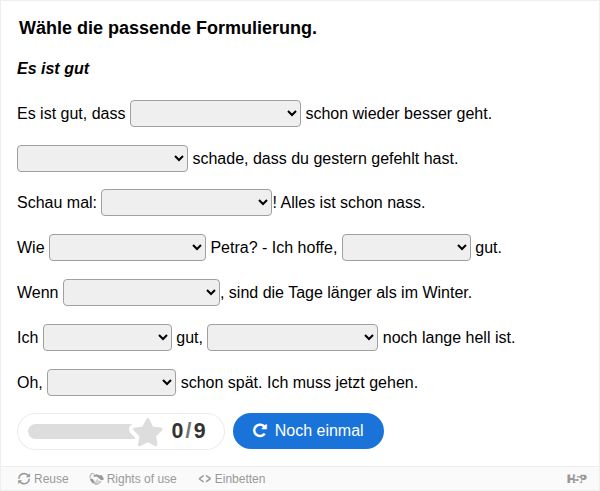This screenshot has height=491, width=600.
Task: Open dropdown before 'noch lange hell ist'
Action: (x=292, y=338)
